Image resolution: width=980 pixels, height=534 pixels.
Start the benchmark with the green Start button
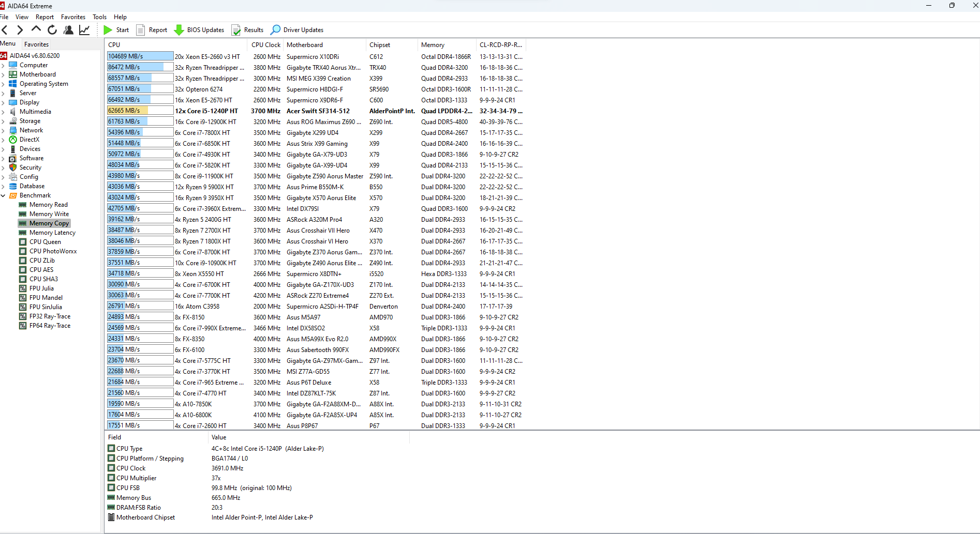[x=116, y=30]
